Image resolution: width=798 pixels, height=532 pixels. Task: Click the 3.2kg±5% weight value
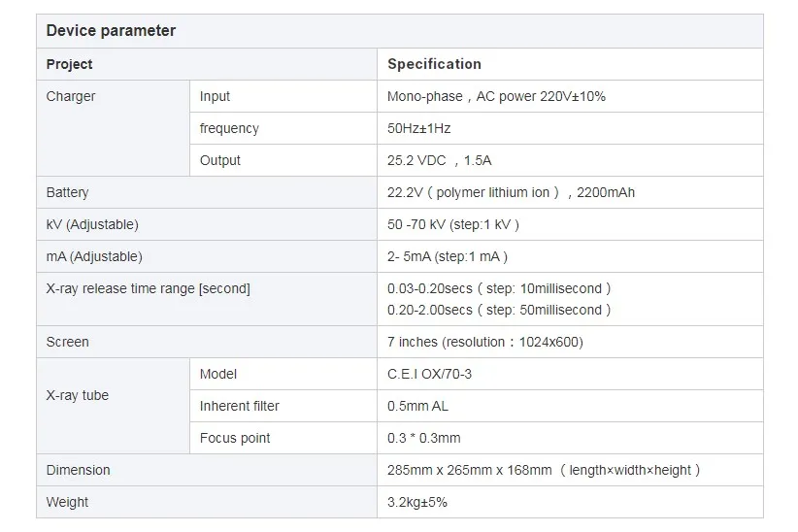pyautogui.click(x=417, y=503)
